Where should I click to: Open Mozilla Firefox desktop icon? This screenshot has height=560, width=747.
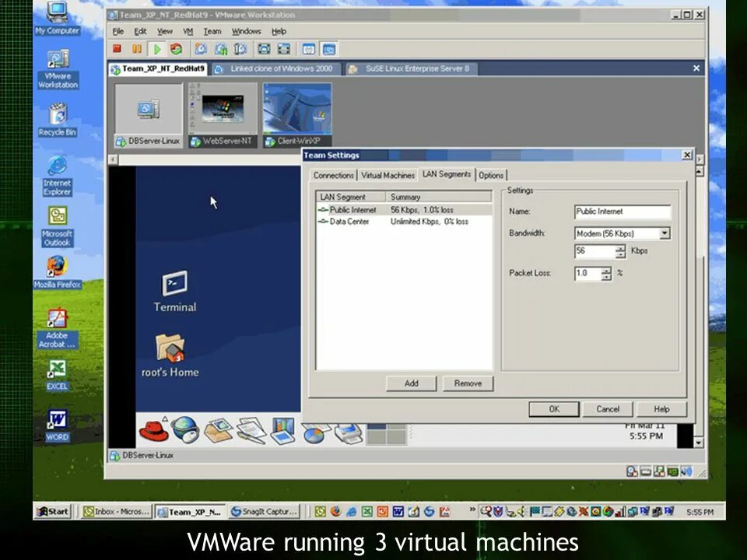pos(58,272)
